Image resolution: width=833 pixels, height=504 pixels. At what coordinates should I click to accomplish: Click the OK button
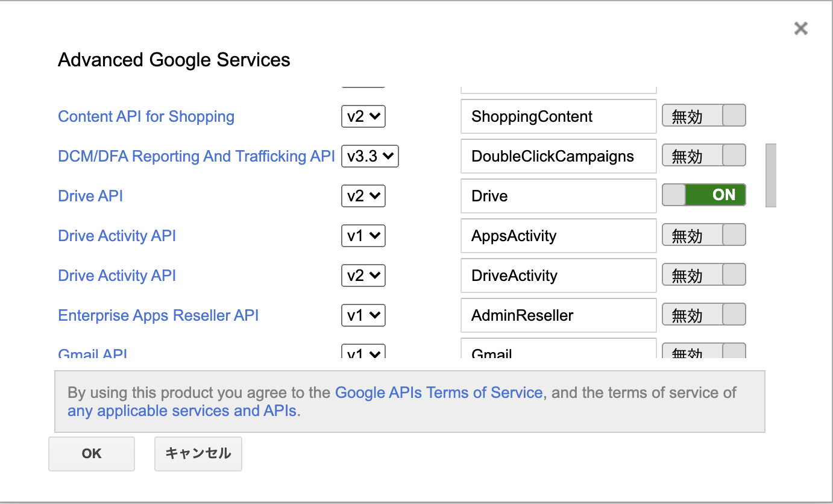click(92, 454)
